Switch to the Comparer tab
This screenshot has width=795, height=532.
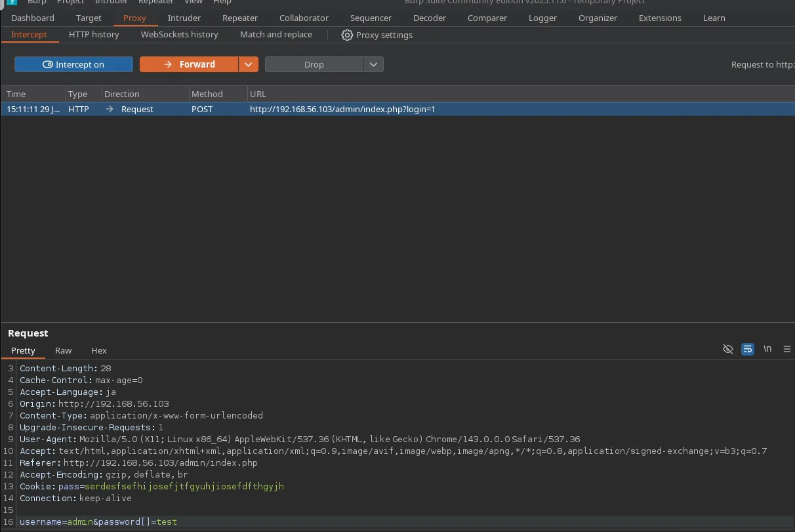point(487,18)
